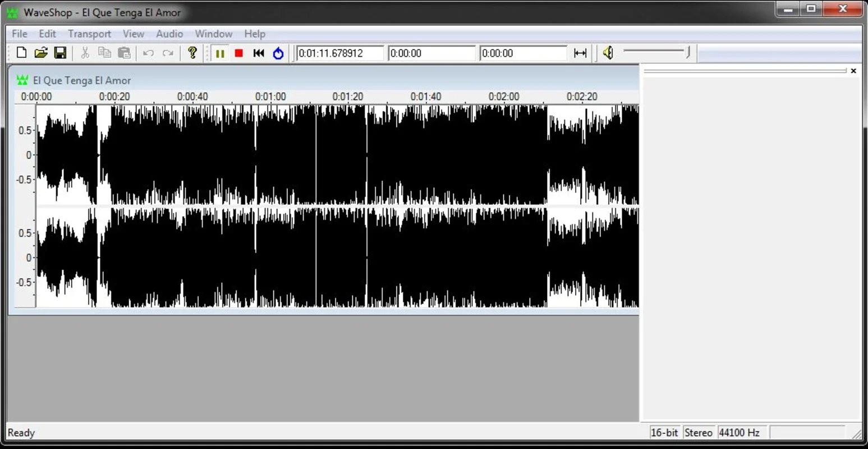Click the 16-bit status bar entry
868x449 pixels.
point(665,433)
